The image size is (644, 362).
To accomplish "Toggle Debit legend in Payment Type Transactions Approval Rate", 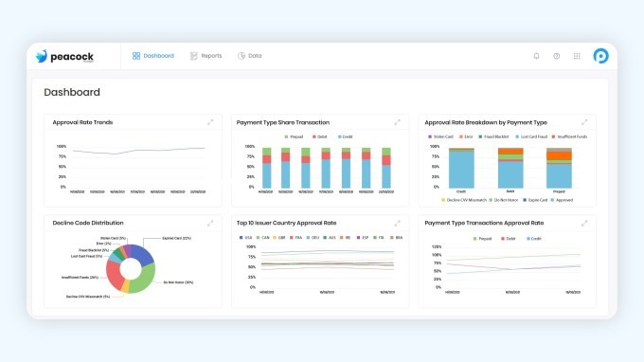I will [x=509, y=239].
